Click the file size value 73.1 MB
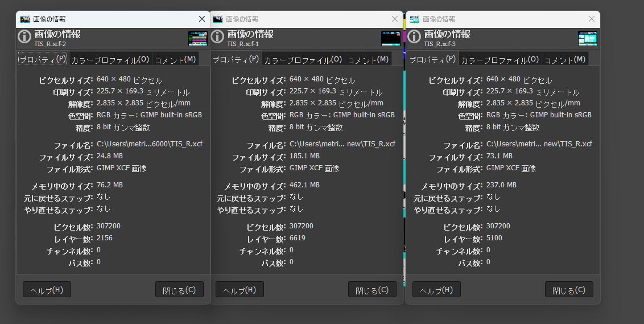The width and height of the screenshot is (644, 324). pyautogui.click(x=499, y=156)
